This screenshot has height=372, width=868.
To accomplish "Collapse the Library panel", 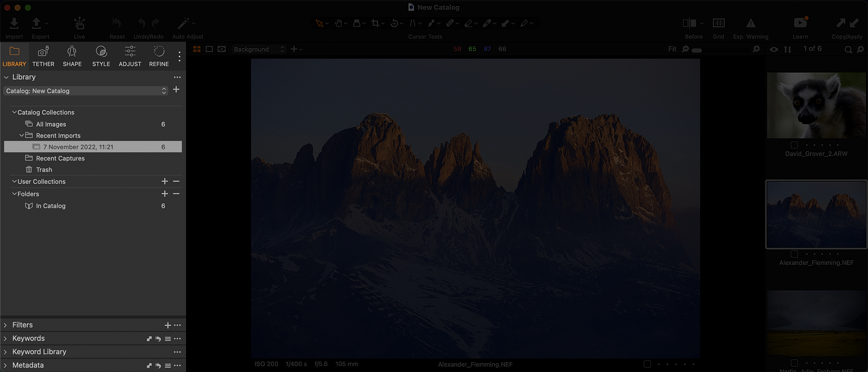I will tap(6, 77).
